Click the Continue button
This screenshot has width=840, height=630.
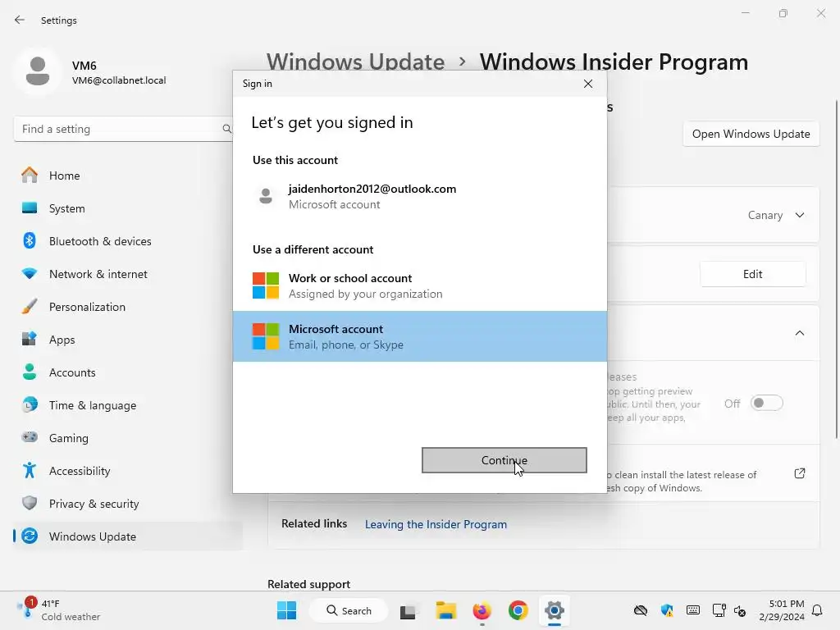coord(504,460)
